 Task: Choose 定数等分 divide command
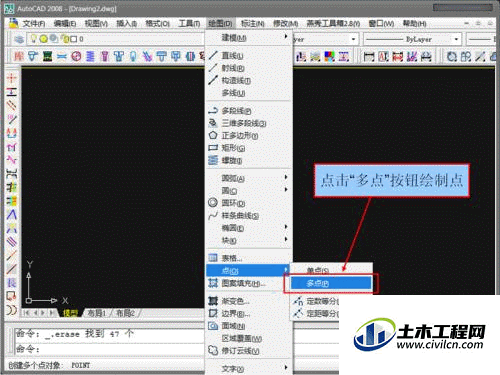pyautogui.click(x=316, y=301)
